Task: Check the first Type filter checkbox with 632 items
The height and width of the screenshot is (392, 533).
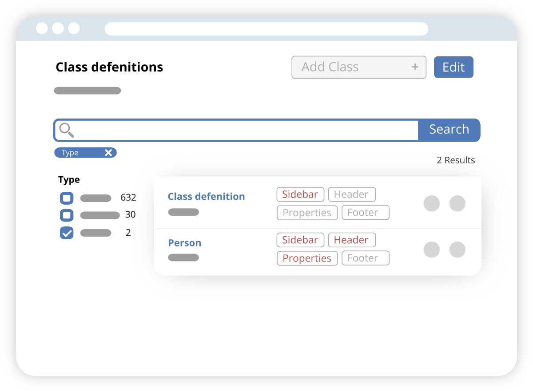Action: point(67,198)
